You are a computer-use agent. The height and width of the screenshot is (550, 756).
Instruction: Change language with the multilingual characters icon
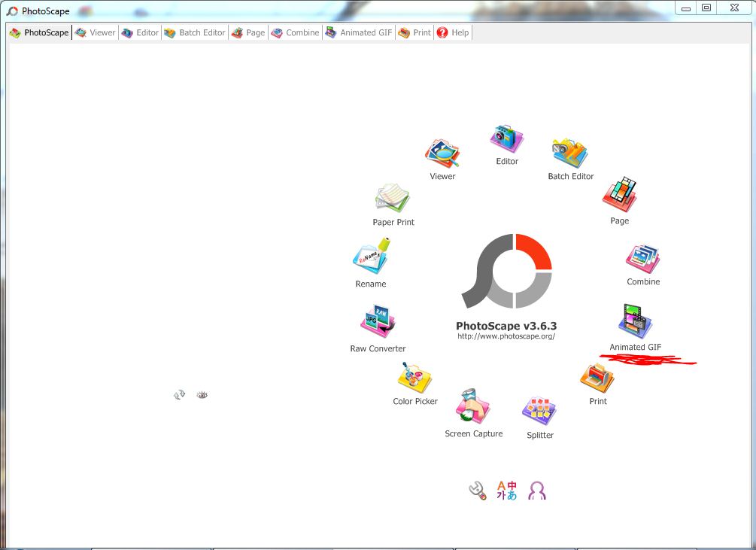coord(507,491)
